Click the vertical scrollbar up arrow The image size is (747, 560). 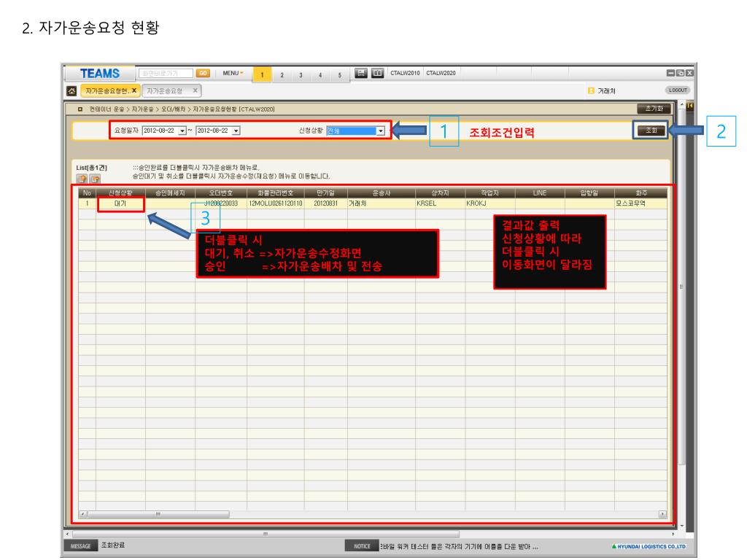pos(682,104)
